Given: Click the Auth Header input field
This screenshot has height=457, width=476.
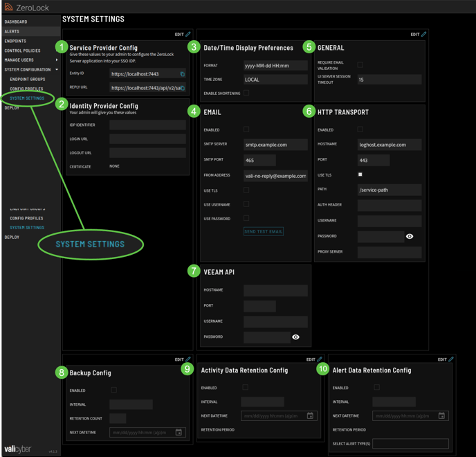Looking at the screenshot, I should tap(390, 206).
